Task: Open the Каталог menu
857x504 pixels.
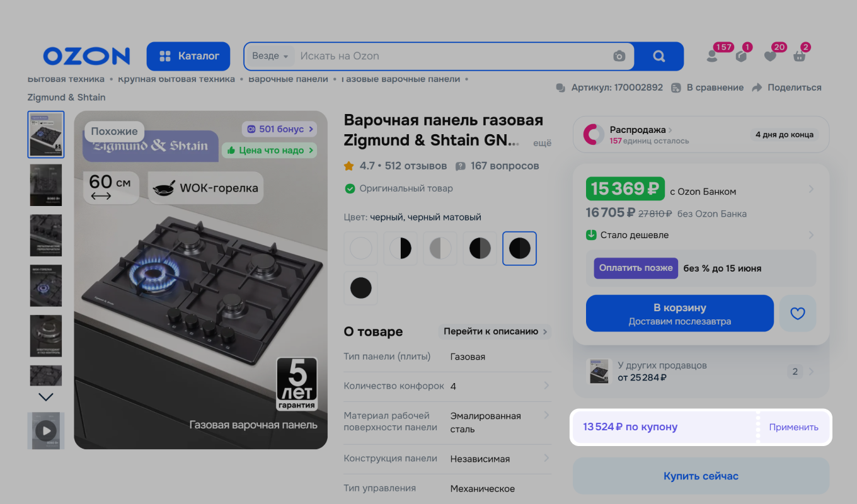Action: click(x=188, y=56)
